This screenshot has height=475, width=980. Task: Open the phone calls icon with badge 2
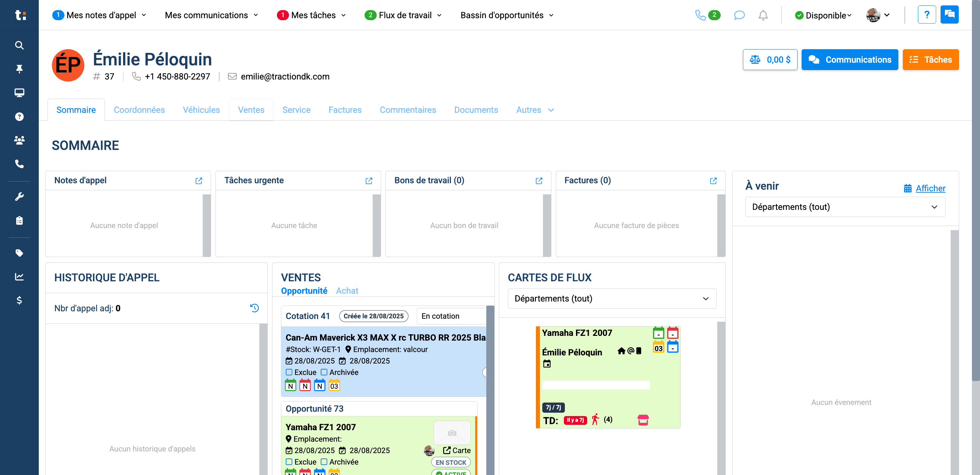click(x=707, y=15)
